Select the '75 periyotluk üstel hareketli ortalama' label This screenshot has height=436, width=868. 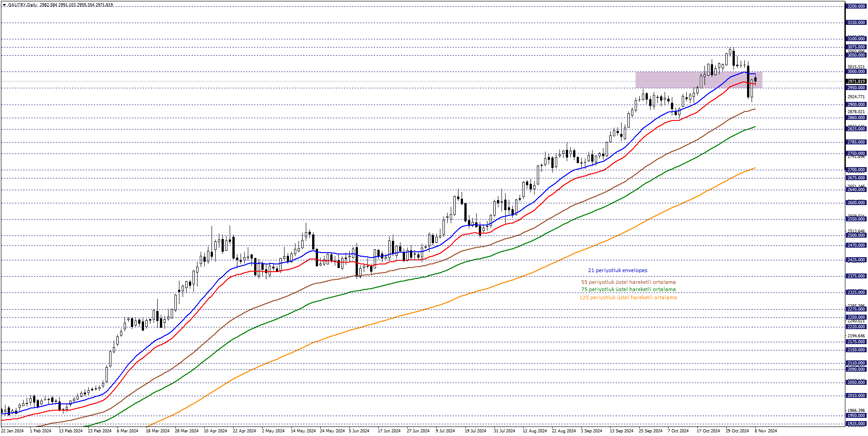pyautogui.click(x=628, y=289)
